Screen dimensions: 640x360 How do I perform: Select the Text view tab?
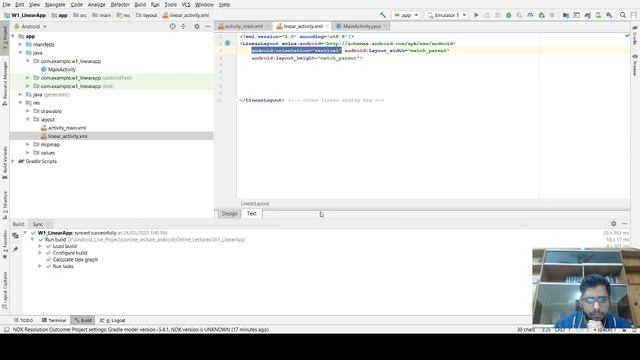(x=251, y=213)
